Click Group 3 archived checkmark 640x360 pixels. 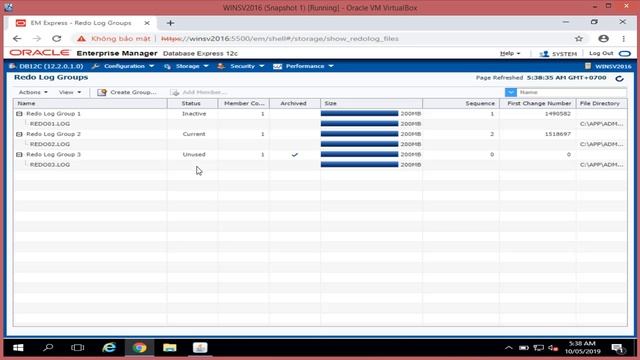click(x=295, y=155)
